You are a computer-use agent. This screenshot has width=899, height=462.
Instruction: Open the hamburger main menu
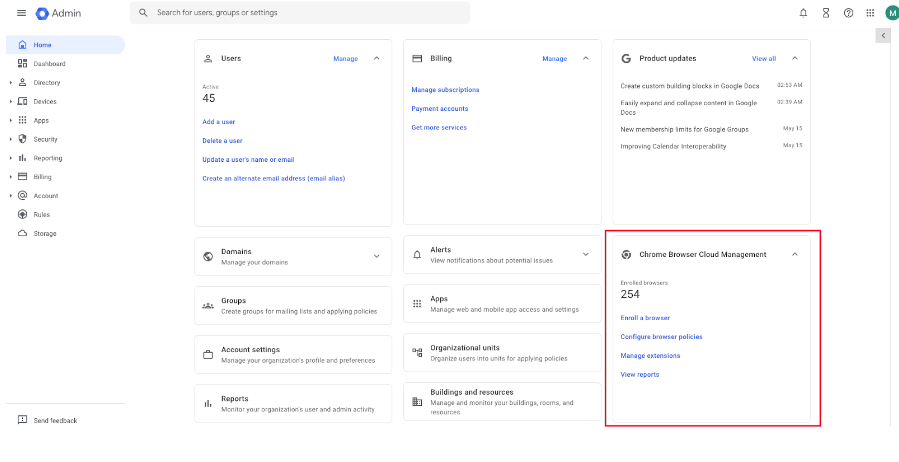[x=21, y=13]
